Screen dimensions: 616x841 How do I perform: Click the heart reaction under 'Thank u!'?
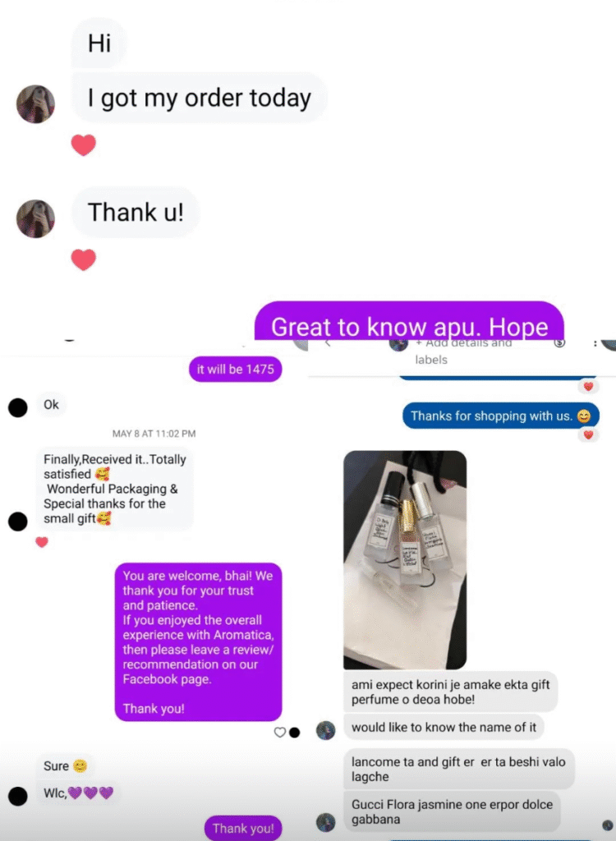click(83, 260)
